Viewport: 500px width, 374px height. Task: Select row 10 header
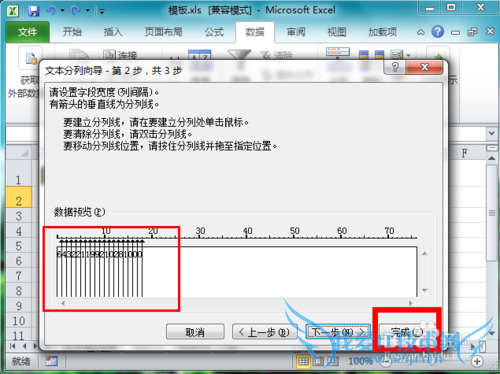pyautogui.click(x=19, y=321)
